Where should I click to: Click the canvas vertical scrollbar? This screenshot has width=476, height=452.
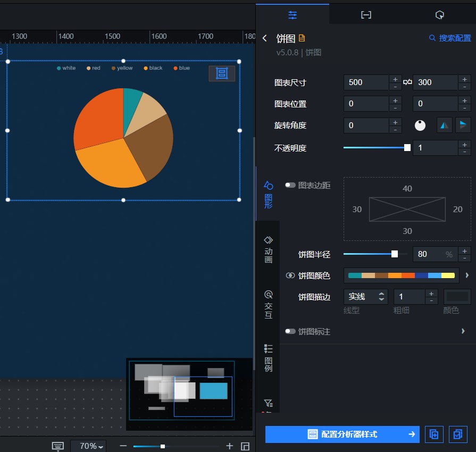(254, 254)
